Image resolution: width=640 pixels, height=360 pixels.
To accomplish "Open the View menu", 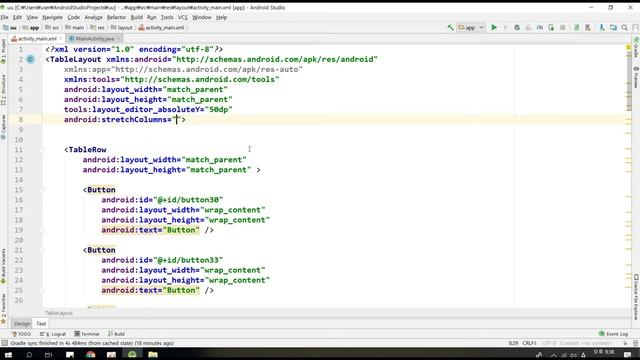I will pos(32,18).
